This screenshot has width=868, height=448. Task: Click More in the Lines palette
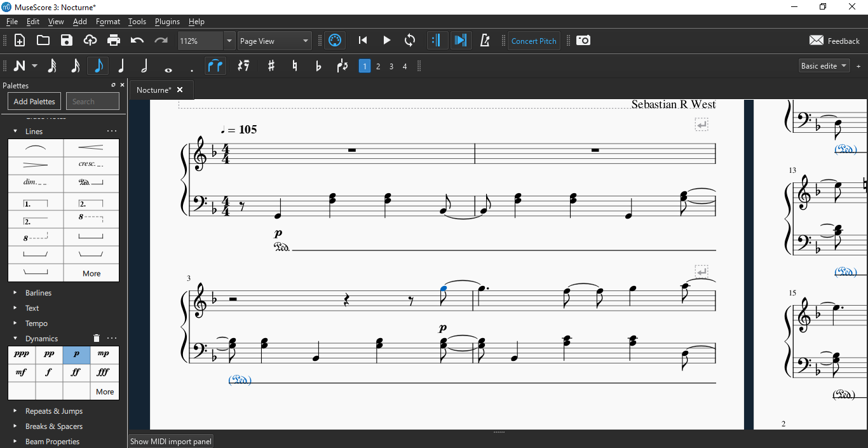pyautogui.click(x=92, y=273)
